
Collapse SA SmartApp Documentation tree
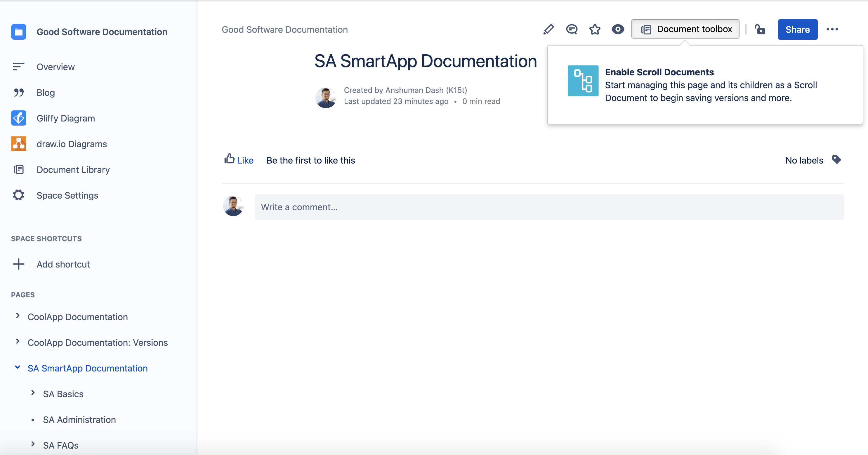(18, 367)
